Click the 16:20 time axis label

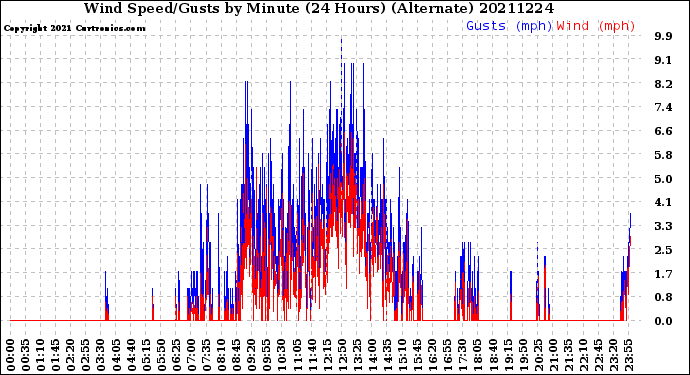click(x=432, y=355)
